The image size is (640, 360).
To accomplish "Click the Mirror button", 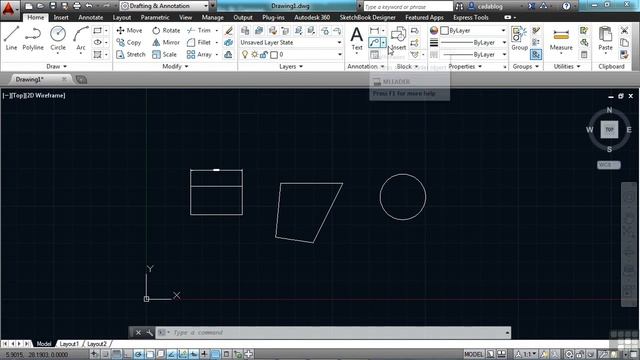I will (x=166, y=42).
